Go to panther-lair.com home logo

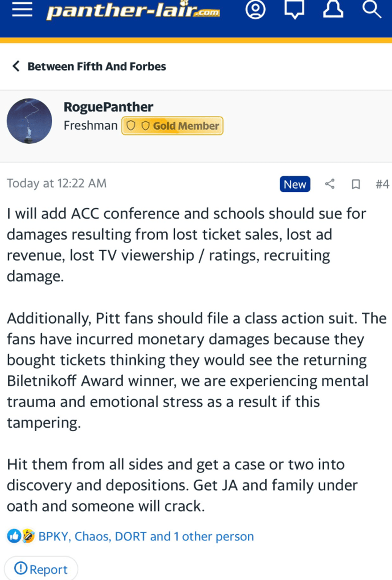[x=134, y=11]
